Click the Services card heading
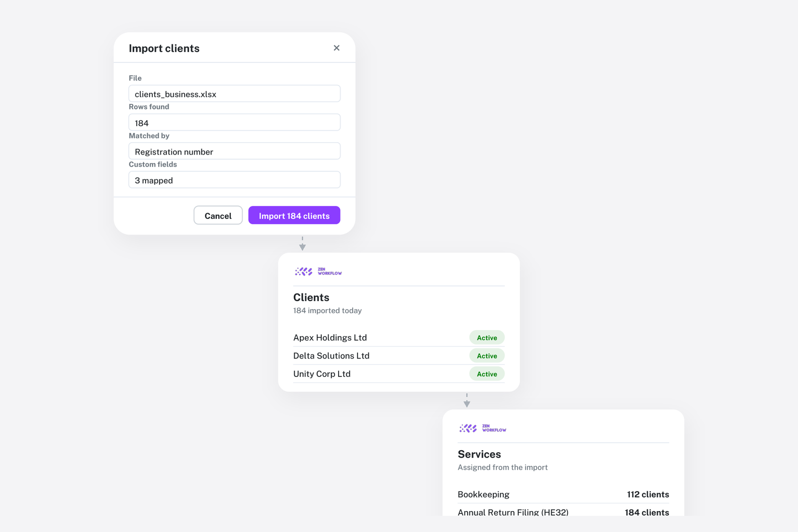 pos(479,454)
